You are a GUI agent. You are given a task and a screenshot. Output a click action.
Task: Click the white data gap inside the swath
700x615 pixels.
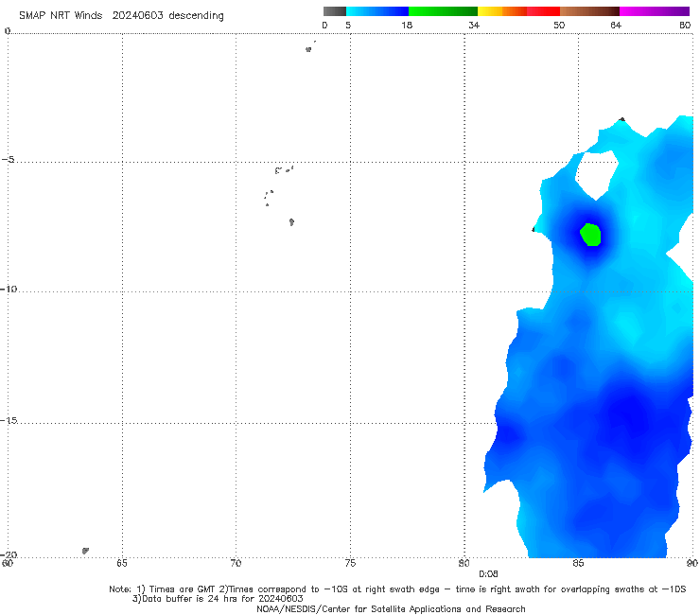pos(597,175)
